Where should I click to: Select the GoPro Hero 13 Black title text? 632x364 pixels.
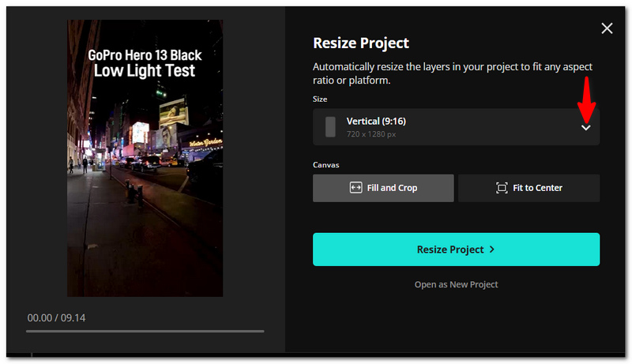coord(145,55)
